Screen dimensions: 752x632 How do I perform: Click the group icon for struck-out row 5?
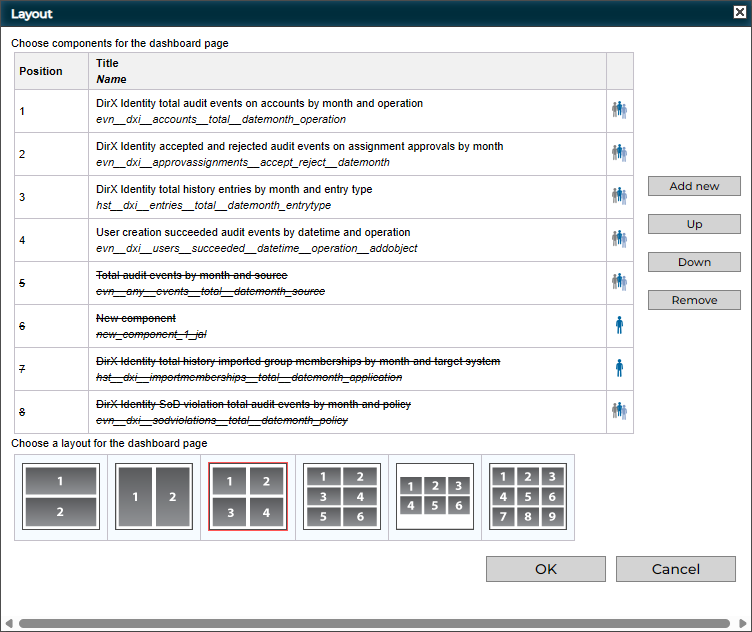(x=619, y=282)
